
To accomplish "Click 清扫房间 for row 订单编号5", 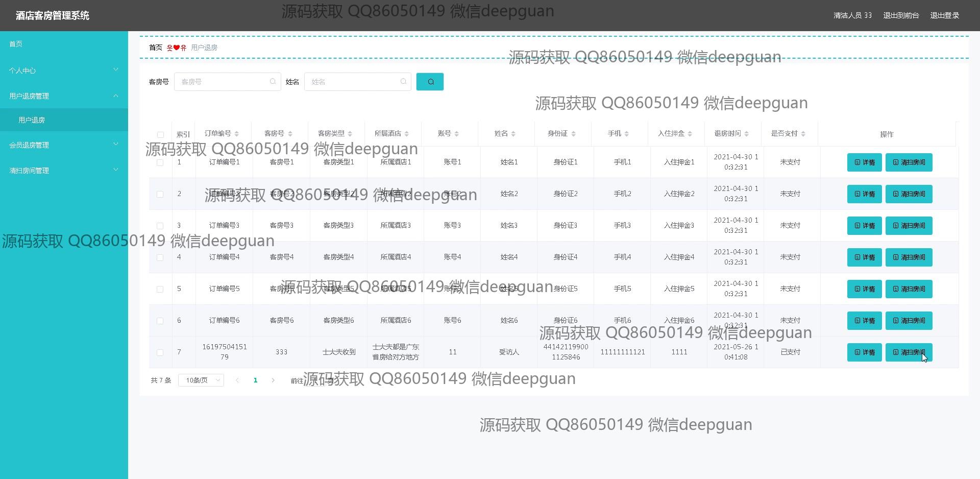I will click(x=909, y=289).
